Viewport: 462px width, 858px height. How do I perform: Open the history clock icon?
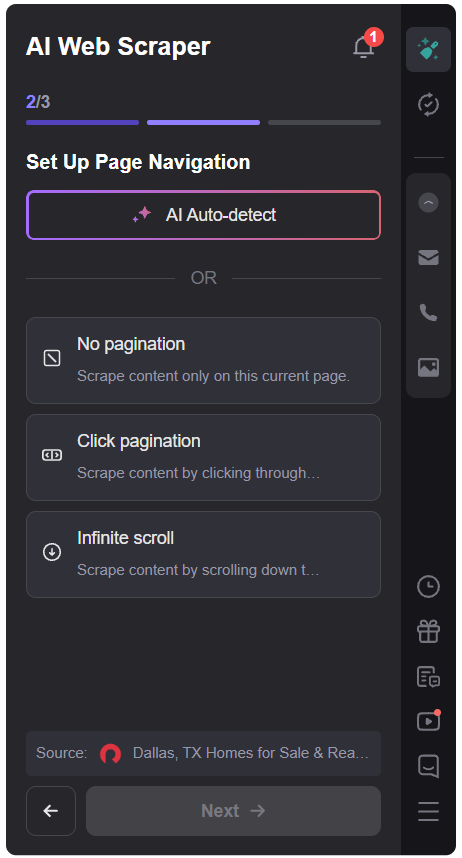(x=429, y=587)
